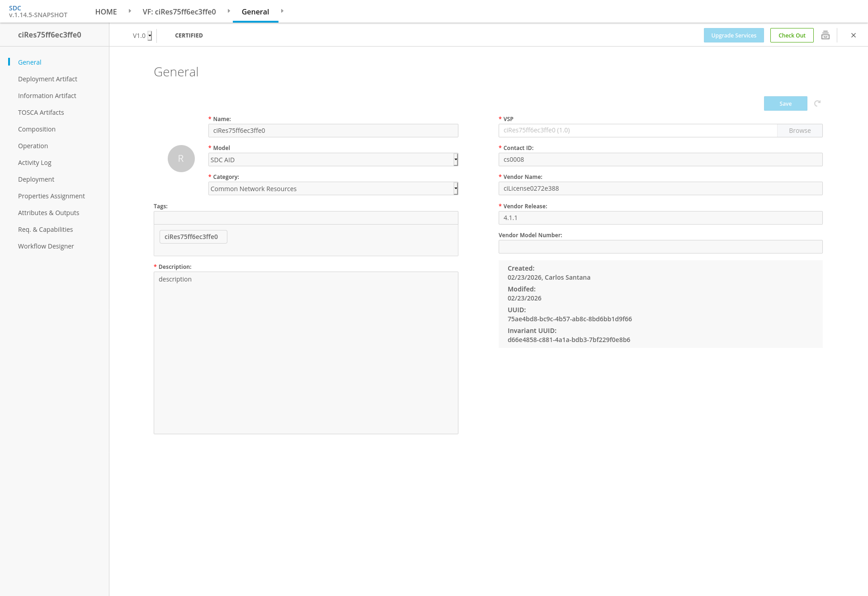This screenshot has width=868, height=596.
Task: Click into the Vendor Model Number field
Action: point(660,247)
